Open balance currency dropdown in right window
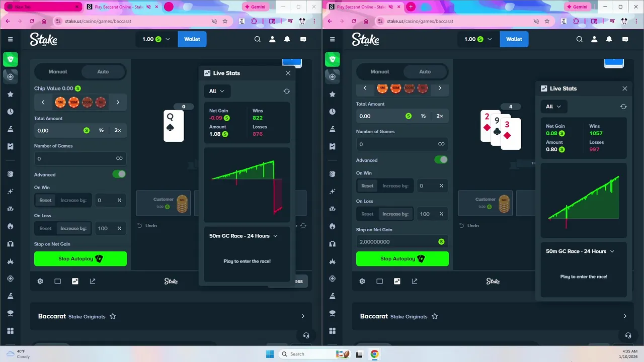Screen dimensions: 644x362 coord(478,39)
